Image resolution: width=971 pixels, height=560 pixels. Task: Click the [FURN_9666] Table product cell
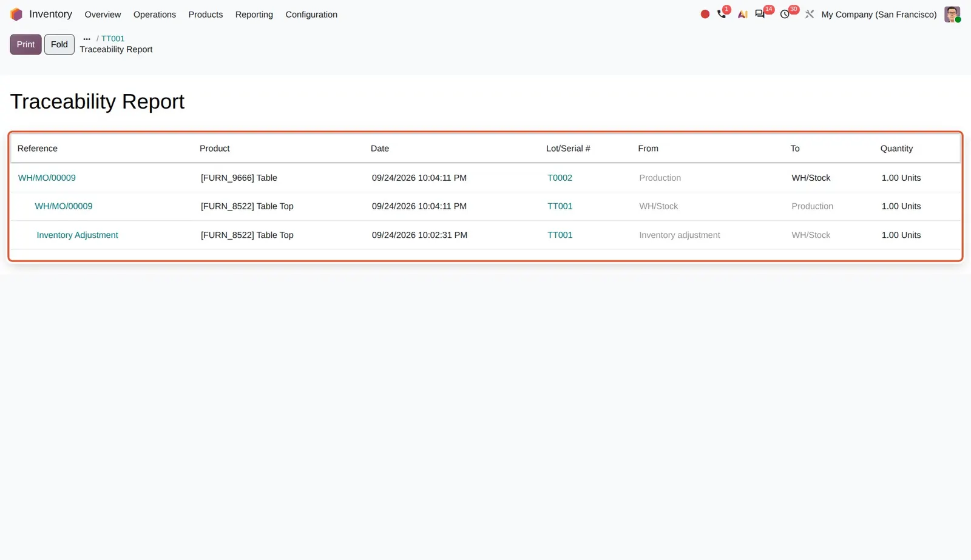[x=239, y=178]
